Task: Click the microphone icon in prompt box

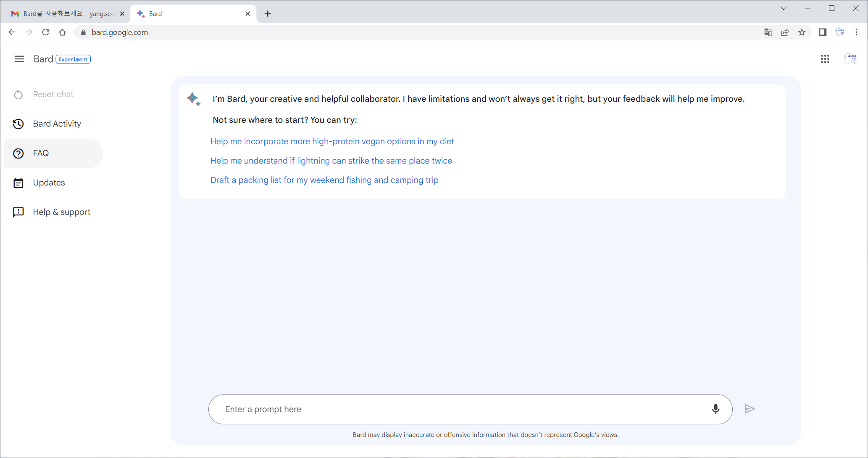Action: [x=715, y=409]
